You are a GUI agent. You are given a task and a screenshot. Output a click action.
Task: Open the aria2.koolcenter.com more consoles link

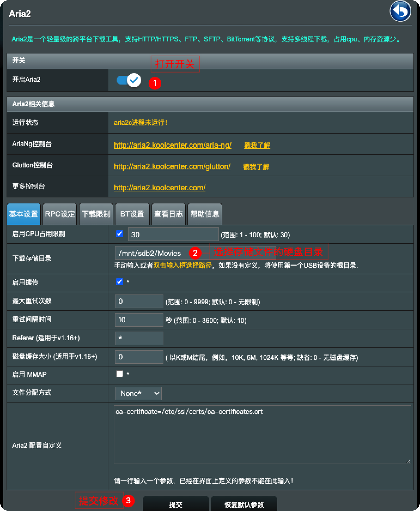point(160,188)
